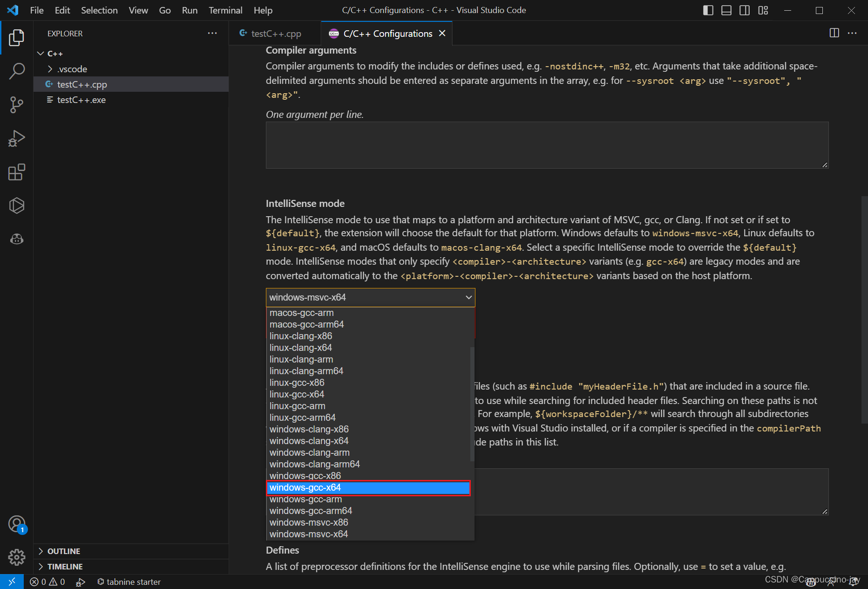Select windows-clang-x64 option

tap(368, 441)
